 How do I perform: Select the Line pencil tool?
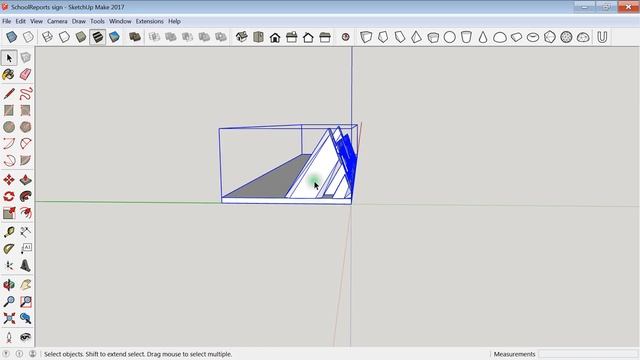pos(9,94)
